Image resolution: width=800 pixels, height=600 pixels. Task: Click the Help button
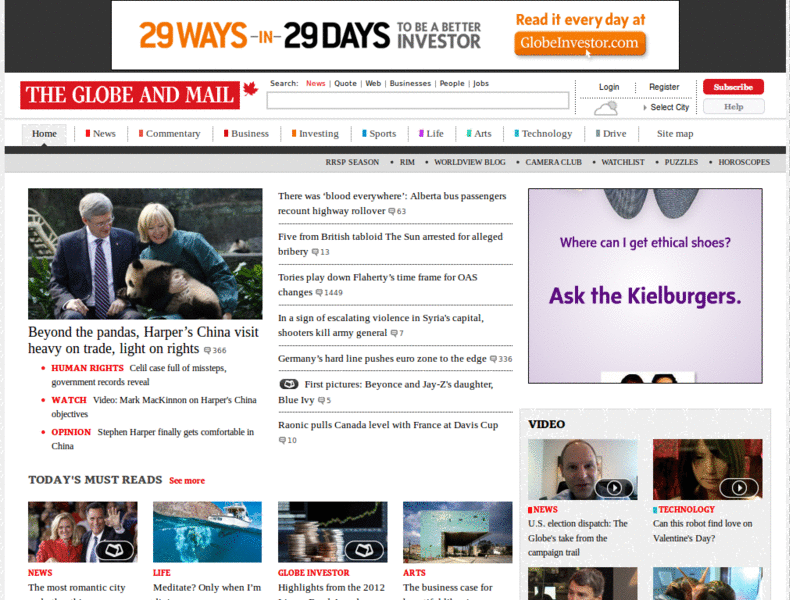point(734,107)
